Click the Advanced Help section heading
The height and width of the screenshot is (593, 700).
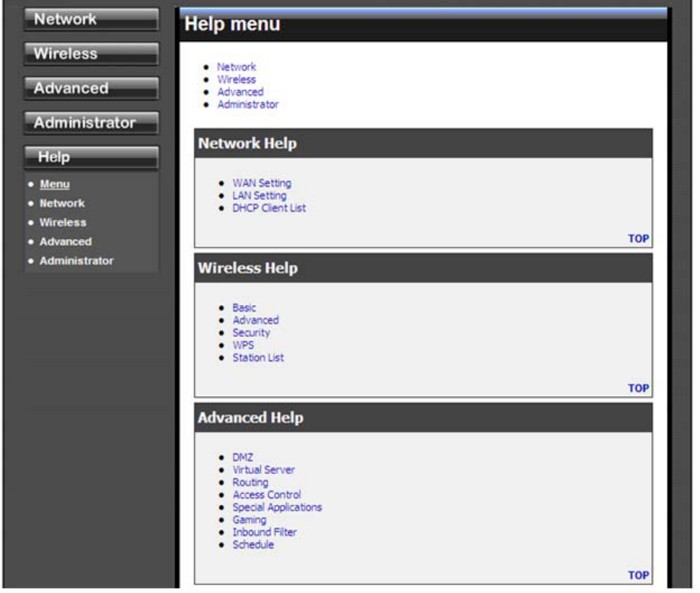click(250, 418)
